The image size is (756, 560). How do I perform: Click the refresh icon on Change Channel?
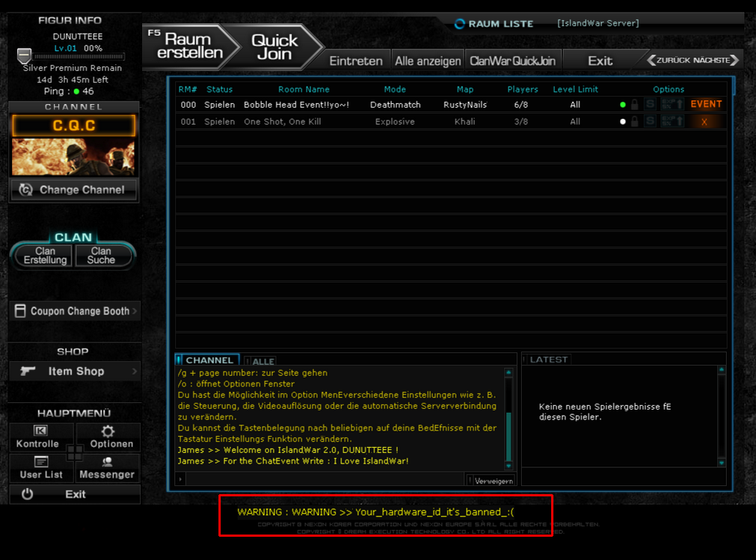25,190
